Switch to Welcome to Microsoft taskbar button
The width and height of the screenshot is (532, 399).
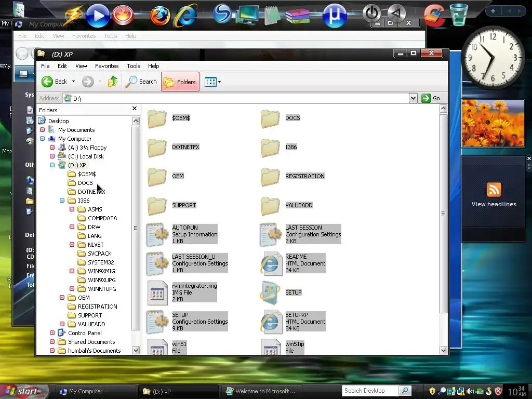coord(261,391)
